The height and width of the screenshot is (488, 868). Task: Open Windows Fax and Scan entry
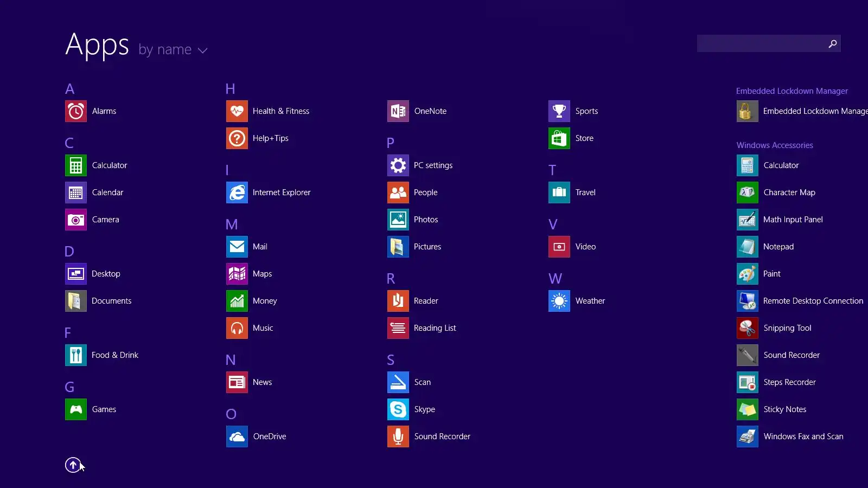790,436
